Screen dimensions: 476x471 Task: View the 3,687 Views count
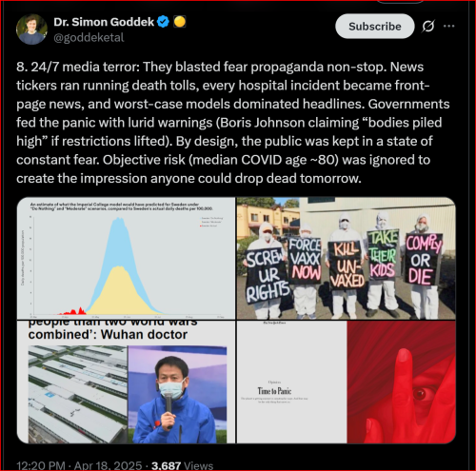pyautogui.click(x=182, y=465)
